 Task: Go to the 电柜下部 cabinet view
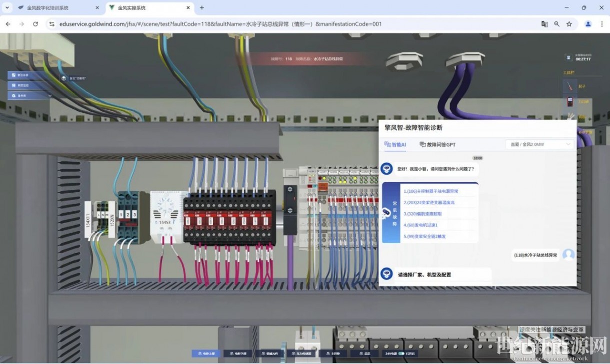click(x=238, y=354)
